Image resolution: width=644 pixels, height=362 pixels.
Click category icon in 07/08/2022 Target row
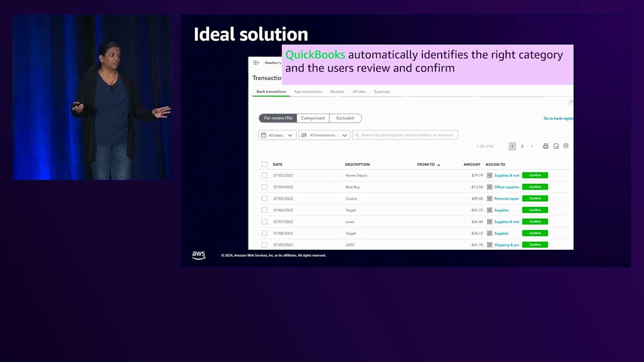pyautogui.click(x=489, y=233)
